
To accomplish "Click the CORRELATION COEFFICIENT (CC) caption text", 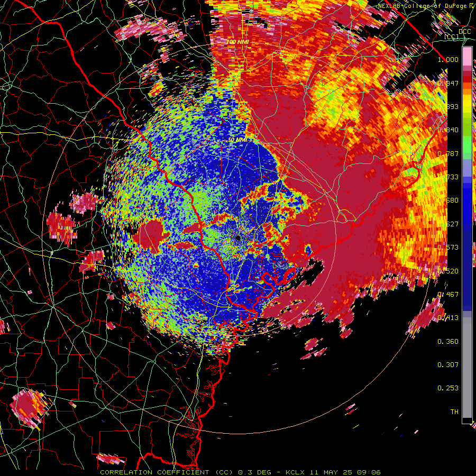I will [x=167, y=472].
